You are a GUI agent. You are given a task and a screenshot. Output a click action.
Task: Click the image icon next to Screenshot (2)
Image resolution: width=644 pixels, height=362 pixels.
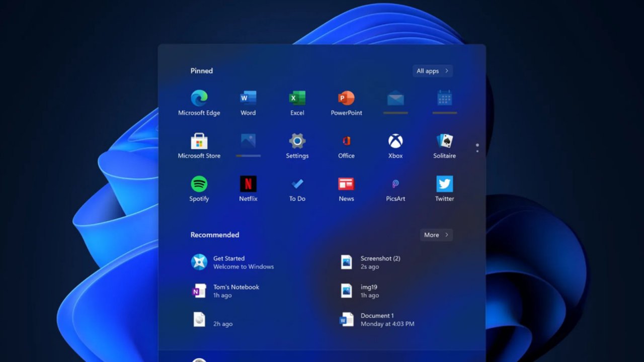[x=346, y=262]
